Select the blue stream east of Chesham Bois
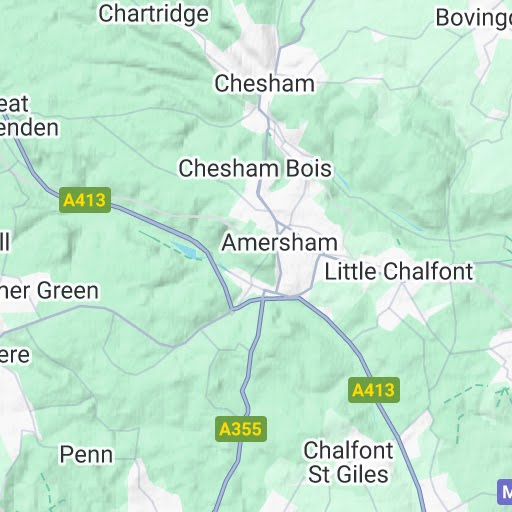The height and width of the screenshot is (512, 512). 343,182
